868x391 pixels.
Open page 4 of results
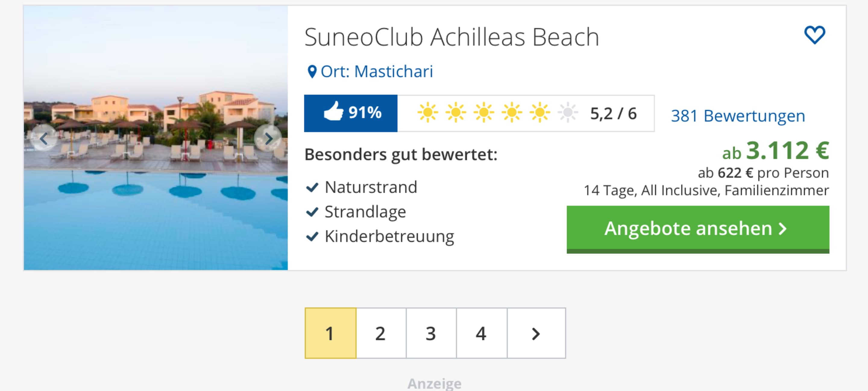click(x=481, y=333)
